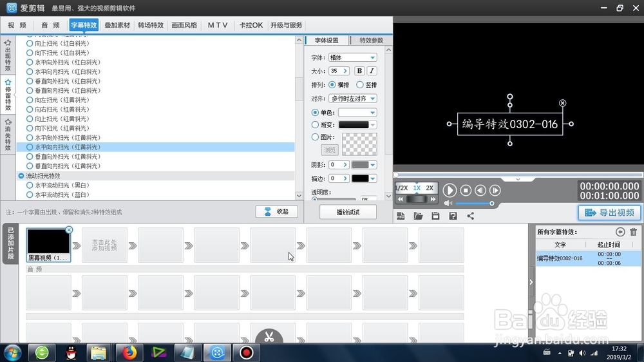This screenshot has height=362, width=644.
Task: Open the 字体 font dropdown
Action: (x=353, y=57)
